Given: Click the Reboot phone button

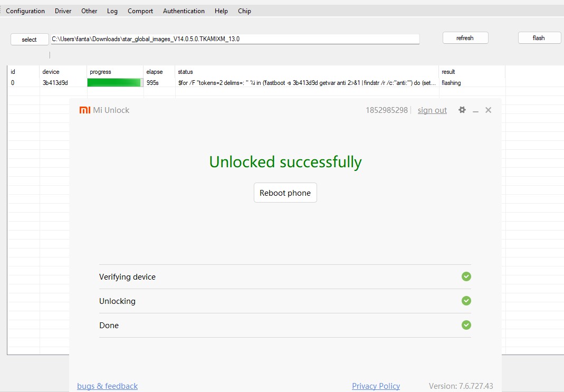Looking at the screenshot, I should 285,193.
